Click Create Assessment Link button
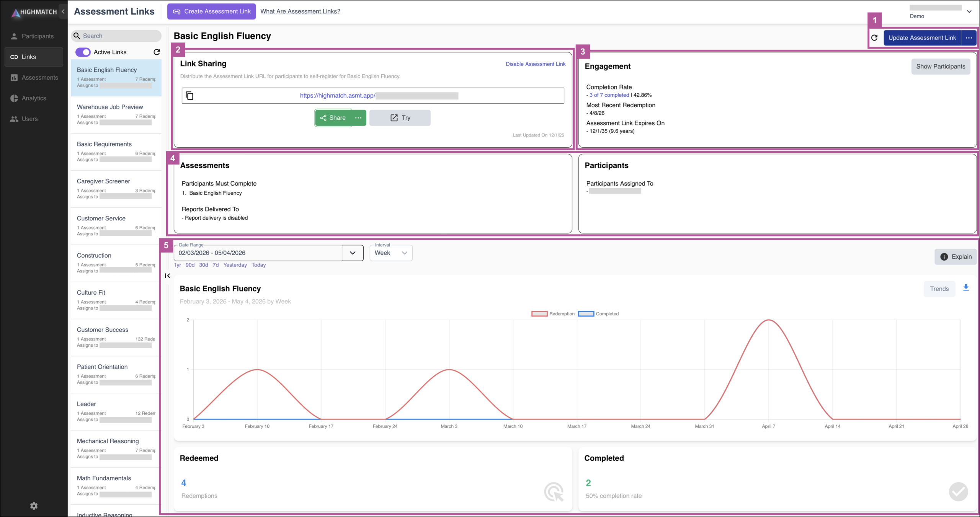The height and width of the screenshot is (517, 980). (212, 11)
